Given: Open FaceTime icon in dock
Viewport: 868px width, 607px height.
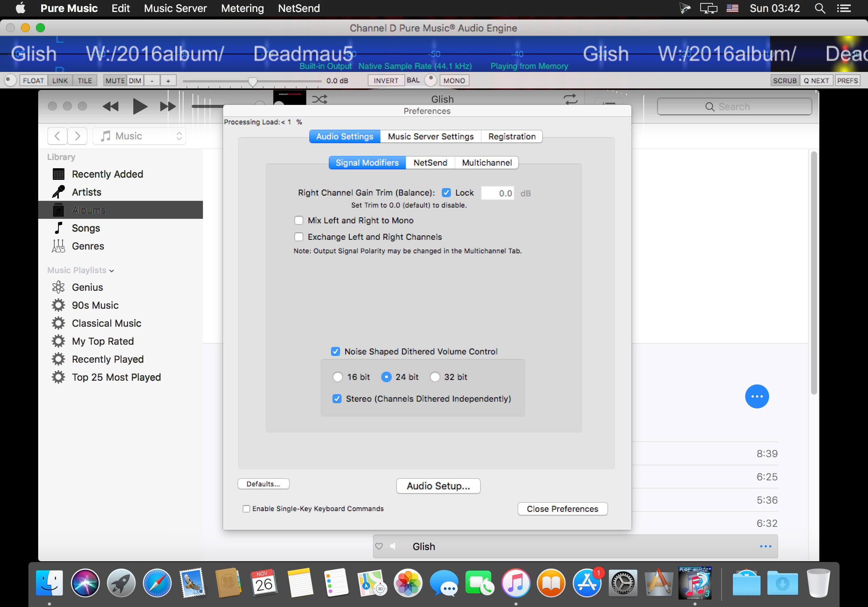Looking at the screenshot, I should 479,582.
